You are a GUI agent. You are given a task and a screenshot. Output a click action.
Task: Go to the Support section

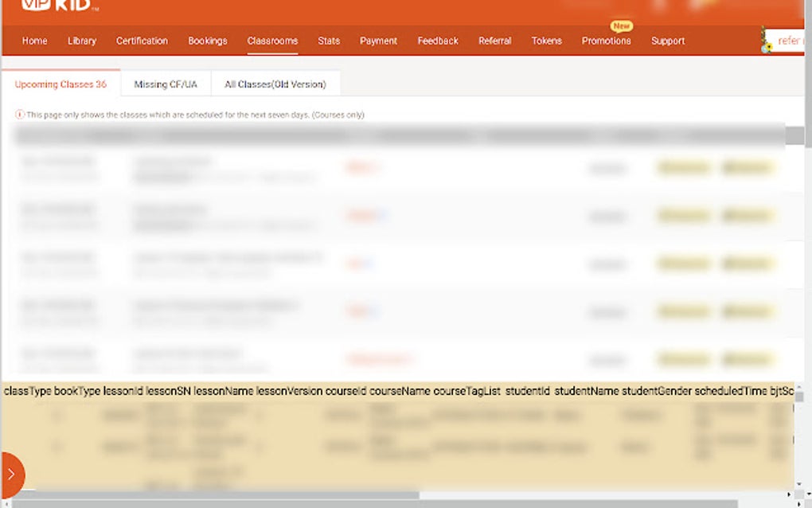pyautogui.click(x=668, y=41)
